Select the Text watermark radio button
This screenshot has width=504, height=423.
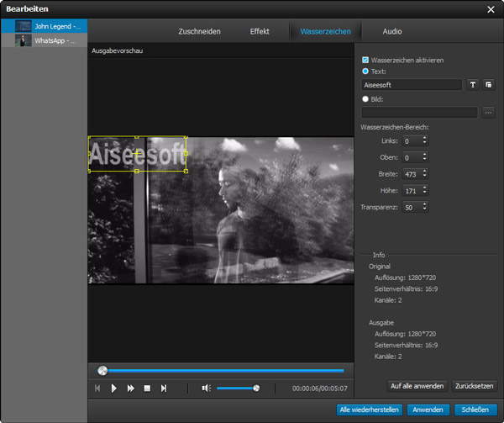click(x=365, y=71)
